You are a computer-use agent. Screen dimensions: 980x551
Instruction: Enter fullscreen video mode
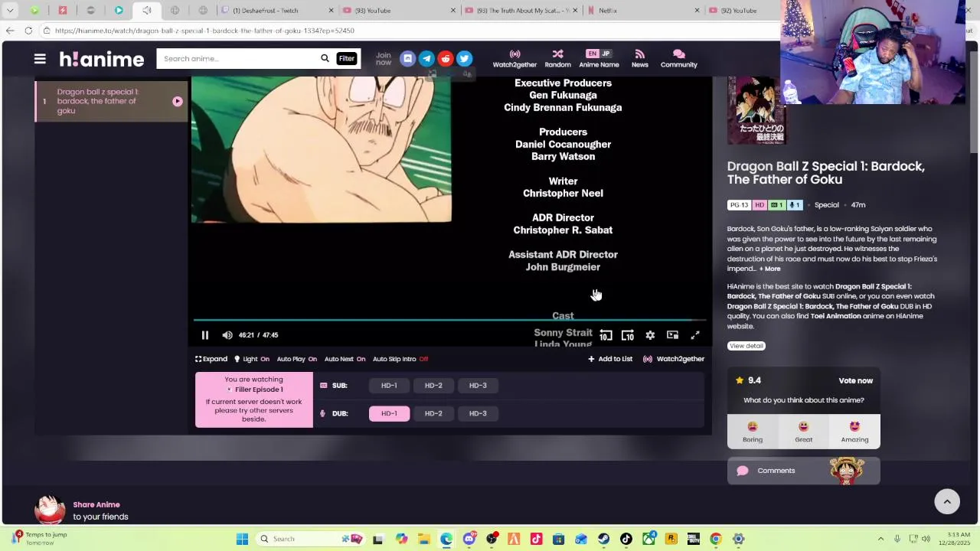point(695,335)
